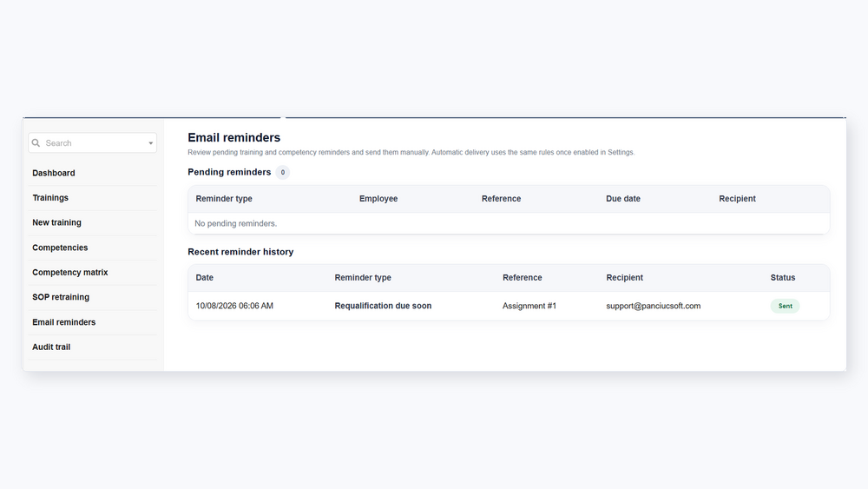Click the Reference header in history table
This screenshot has height=489, width=868.
pyautogui.click(x=522, y=277)
